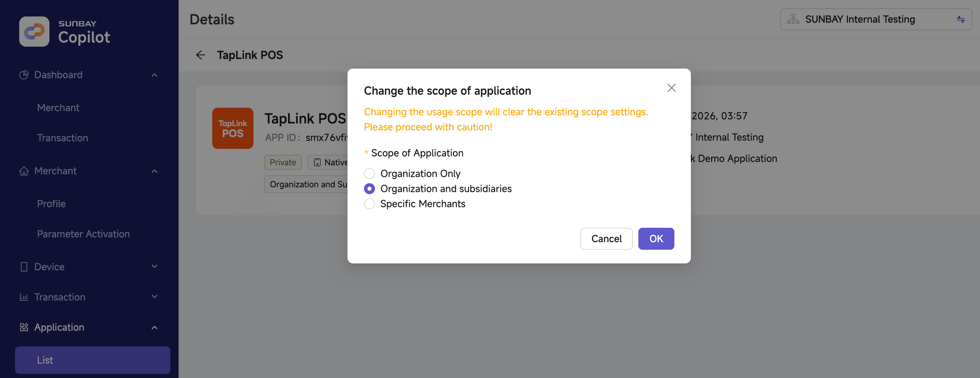Click the Application menu label
The image size is (980, 378).
pyautogui.click(x=59, y=328)
